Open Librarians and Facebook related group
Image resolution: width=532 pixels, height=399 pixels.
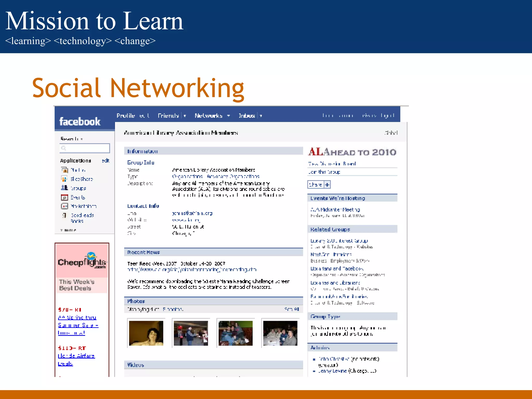pyautogui.click(x=337, y=269)
